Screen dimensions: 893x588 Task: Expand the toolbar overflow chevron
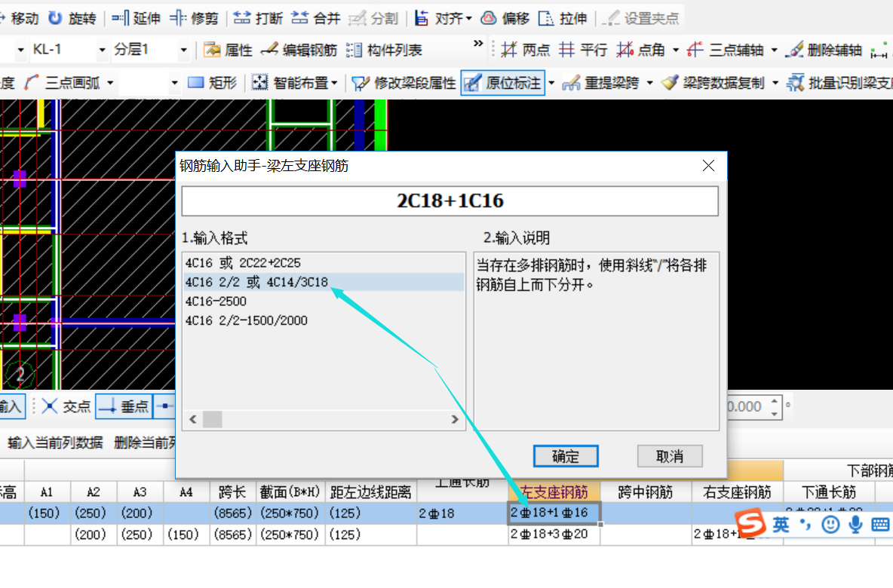click(x=478, y=43)
